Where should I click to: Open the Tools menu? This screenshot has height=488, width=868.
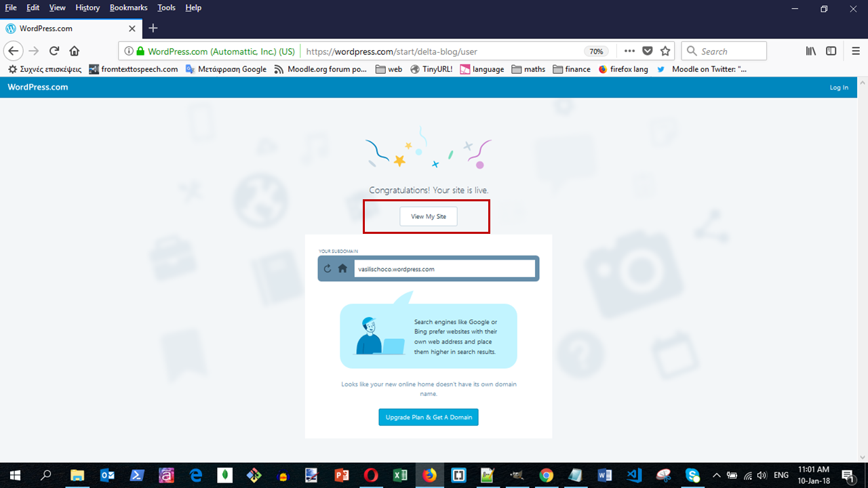(x=166, y=7)
